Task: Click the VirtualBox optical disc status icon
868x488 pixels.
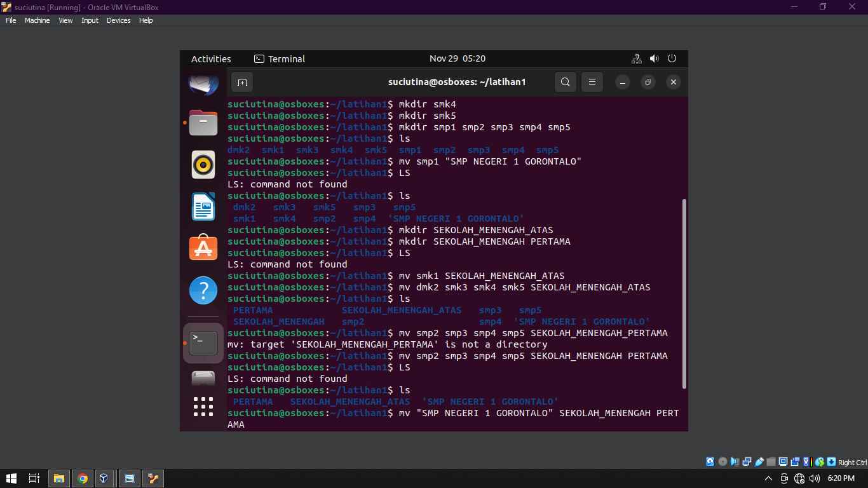Action: 722,462
